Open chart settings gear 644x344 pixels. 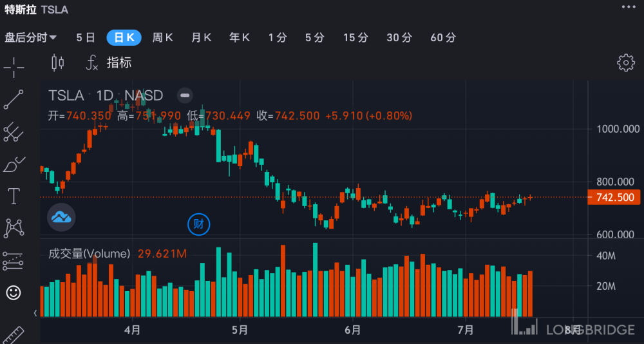625,62
